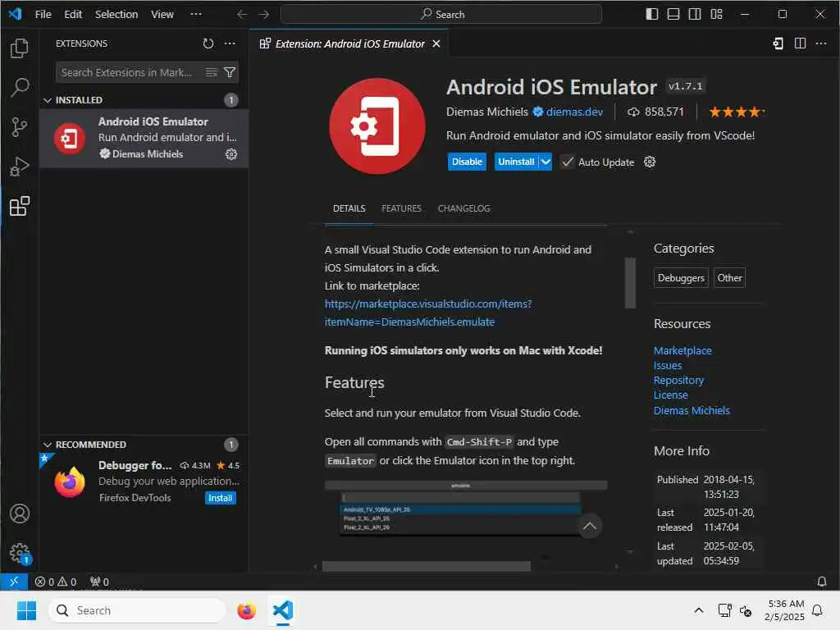Open forwarded ports status item
This screenshot has width=840, height=630.
click(99, 582)
